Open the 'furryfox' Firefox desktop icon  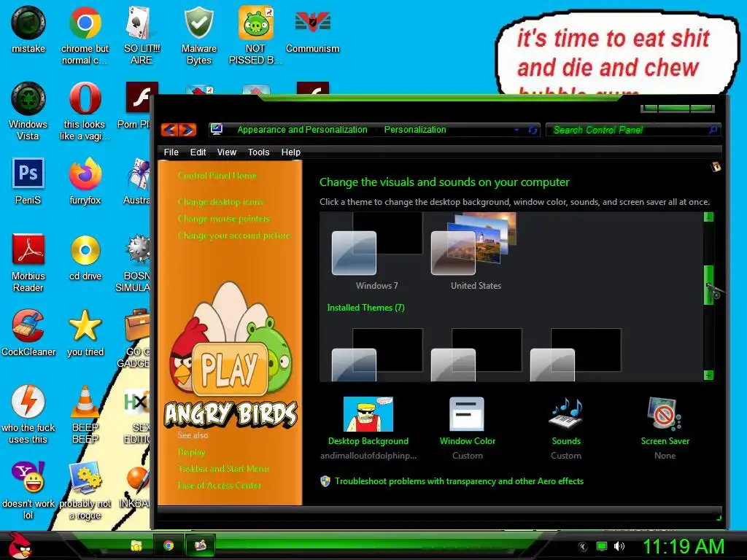pyautogui.click(x=85, y=181)
